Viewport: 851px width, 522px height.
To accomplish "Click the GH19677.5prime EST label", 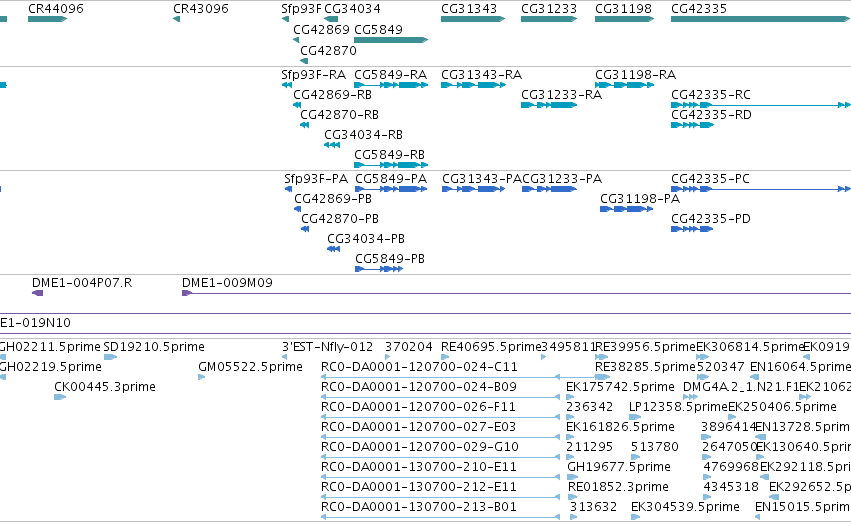I will point(619,468).
